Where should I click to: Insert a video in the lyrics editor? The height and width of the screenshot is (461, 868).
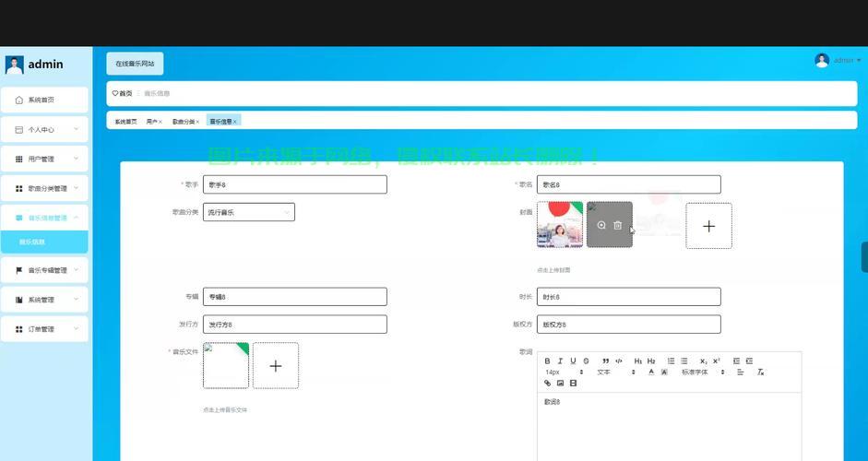pos(573,383)
